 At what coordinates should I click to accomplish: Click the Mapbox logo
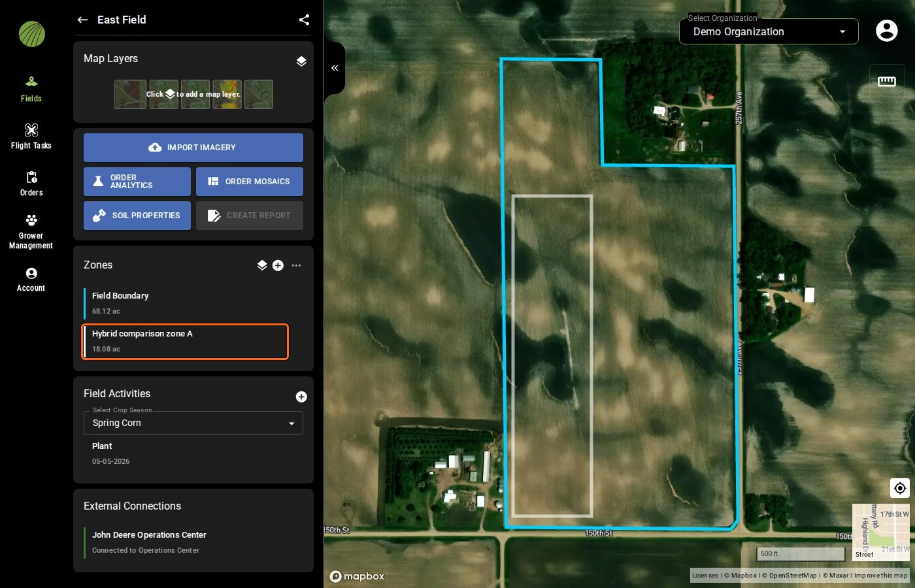pyautogui.click(x=357, y=576)
